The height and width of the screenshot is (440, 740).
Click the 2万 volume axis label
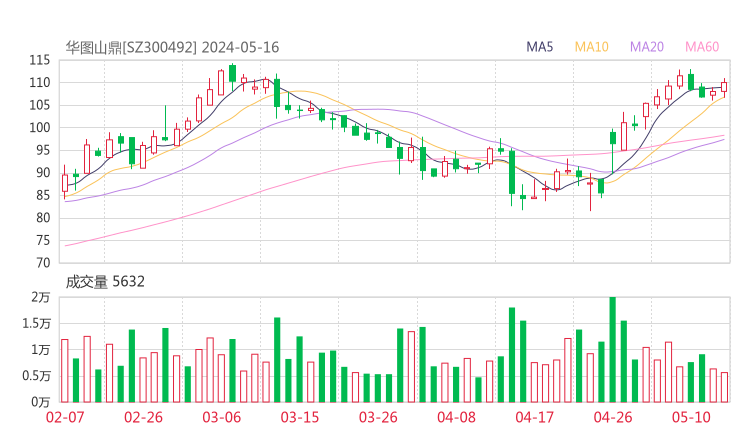(x=41, y=297)
